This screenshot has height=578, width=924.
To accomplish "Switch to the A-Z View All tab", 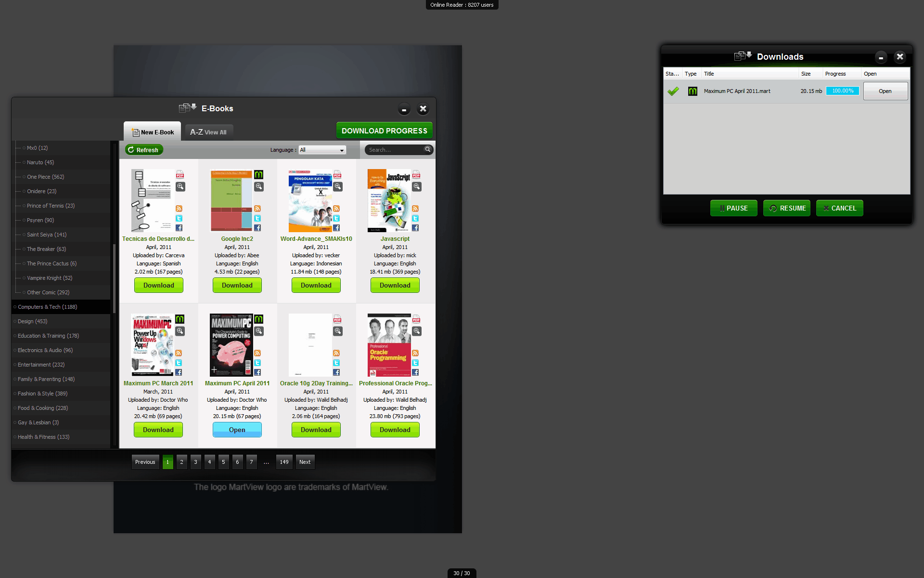I will tap(208, 132).
